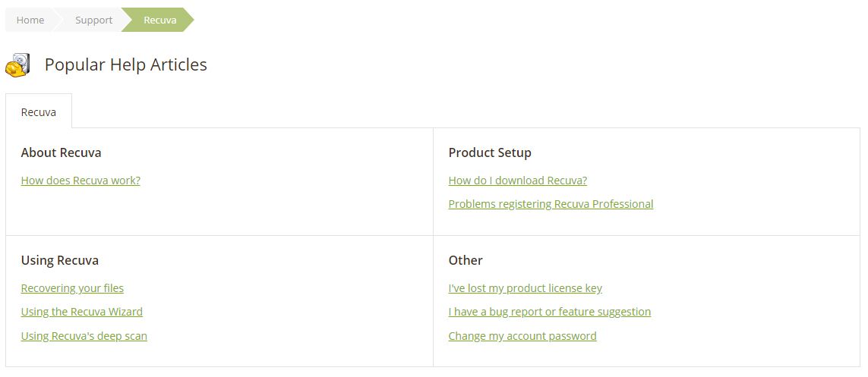Click 'I've lost my product license key'

[x=525, y=288]
